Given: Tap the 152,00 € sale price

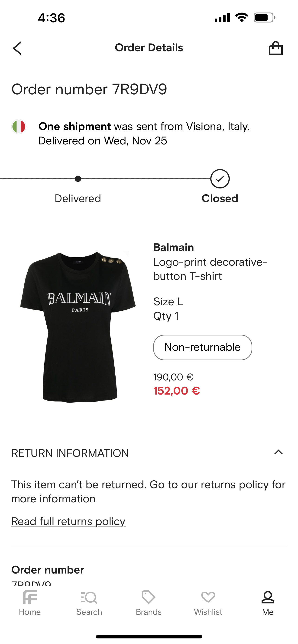Looking at the screenshot, I should coord(177,391).
